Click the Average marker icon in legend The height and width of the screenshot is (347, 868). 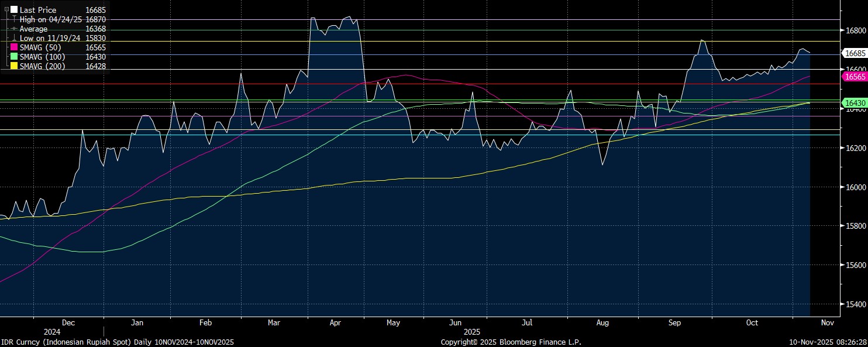click(14, 29)
